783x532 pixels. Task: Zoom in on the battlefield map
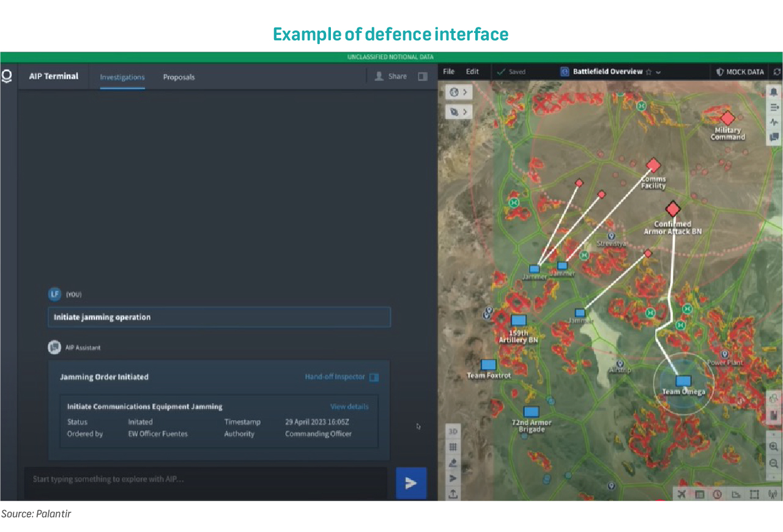[x=774, y=447]
